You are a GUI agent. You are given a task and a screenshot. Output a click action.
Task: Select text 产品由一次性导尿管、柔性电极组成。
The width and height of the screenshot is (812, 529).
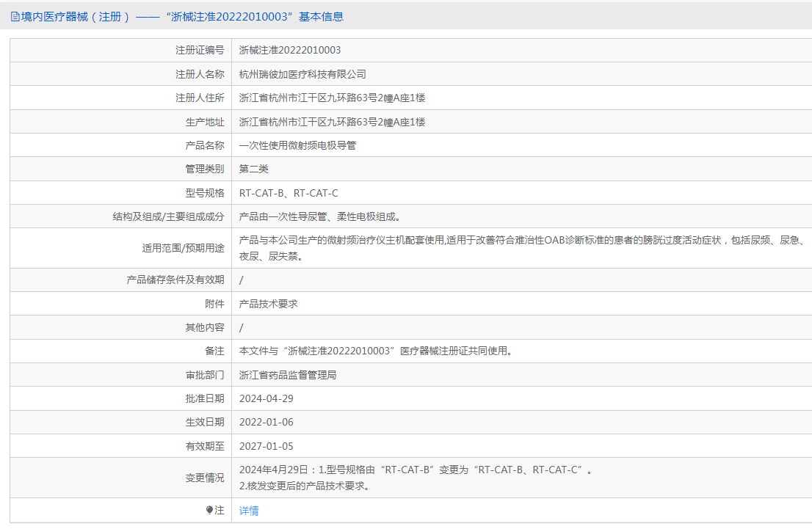tap(319, 216)
